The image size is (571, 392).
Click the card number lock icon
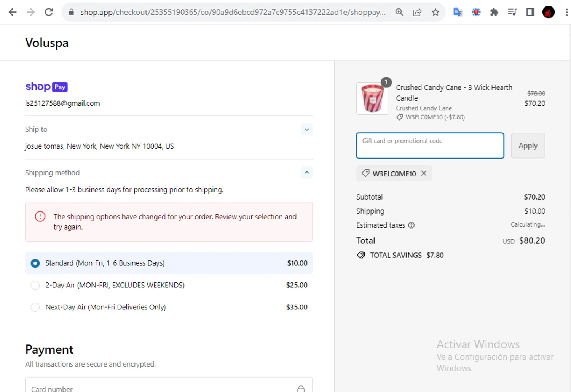click(301, 389)
